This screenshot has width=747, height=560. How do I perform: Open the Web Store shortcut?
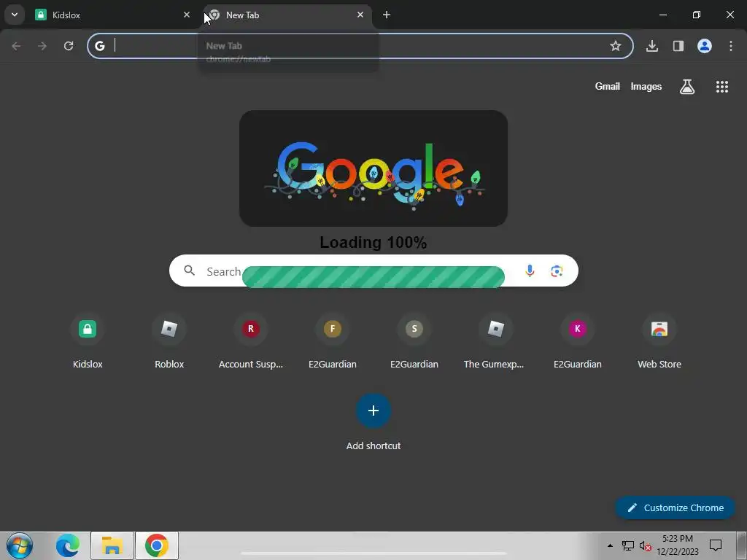(659, 341)
